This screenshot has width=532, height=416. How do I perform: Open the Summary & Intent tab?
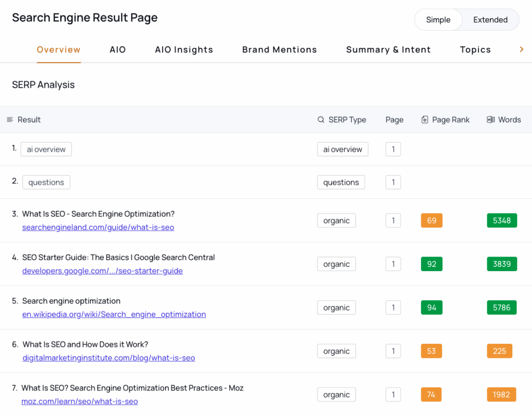click(388, 50)
